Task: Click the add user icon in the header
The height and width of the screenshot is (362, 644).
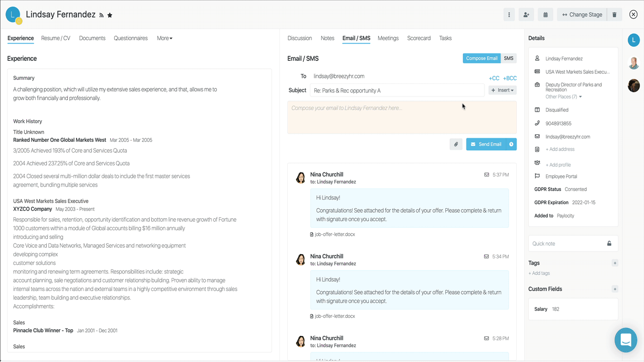Action: point(526,15)
